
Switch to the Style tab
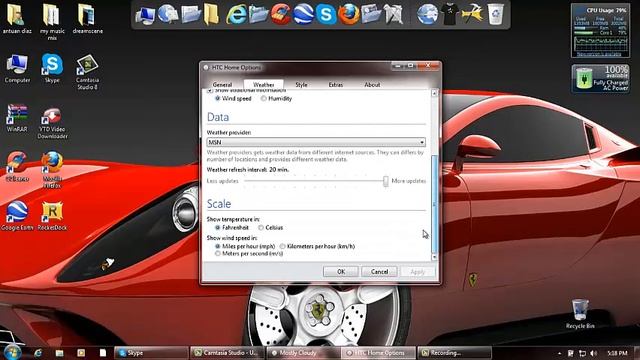[301, 84]
